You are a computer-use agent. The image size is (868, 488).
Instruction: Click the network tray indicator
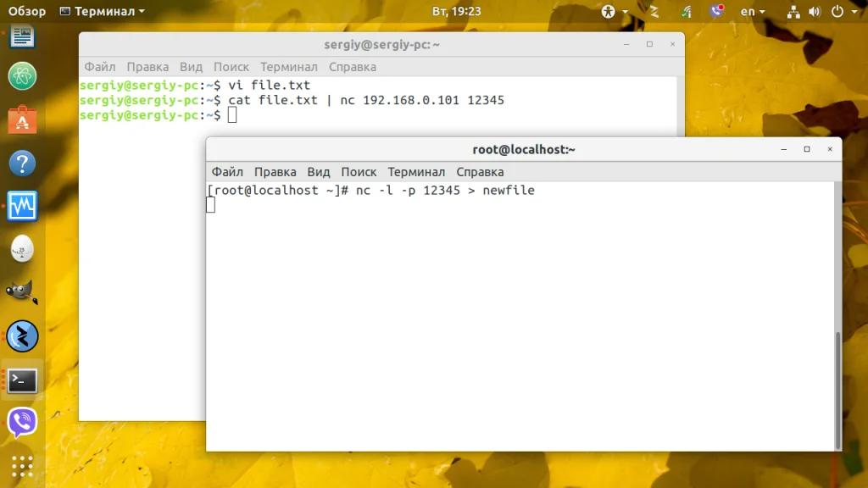point(793,12)
